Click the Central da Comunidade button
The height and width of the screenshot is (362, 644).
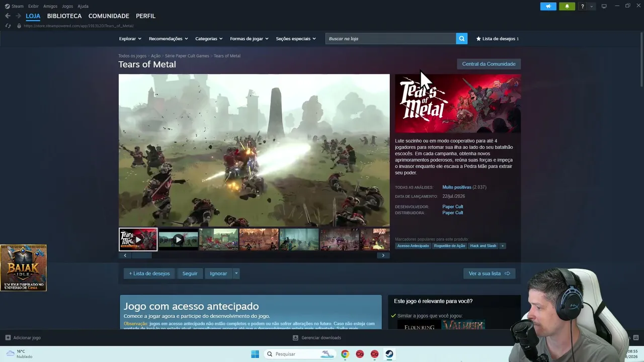[x=489, y=64]
